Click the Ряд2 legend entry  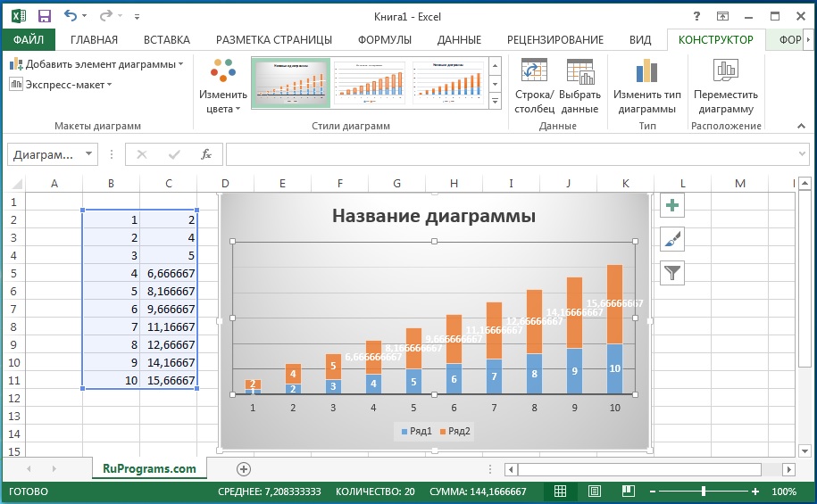pyautogui.click(x=454, y=431)
